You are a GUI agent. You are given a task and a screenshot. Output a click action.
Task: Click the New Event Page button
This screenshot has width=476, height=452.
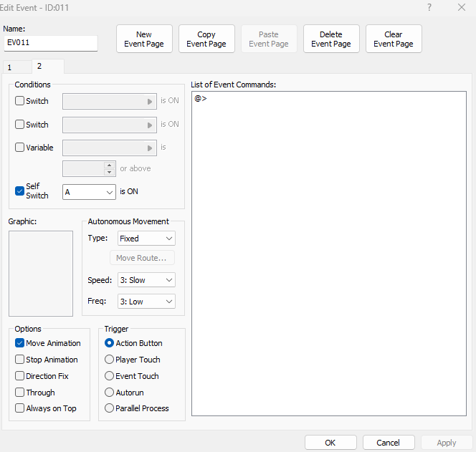tap(144, 39)
